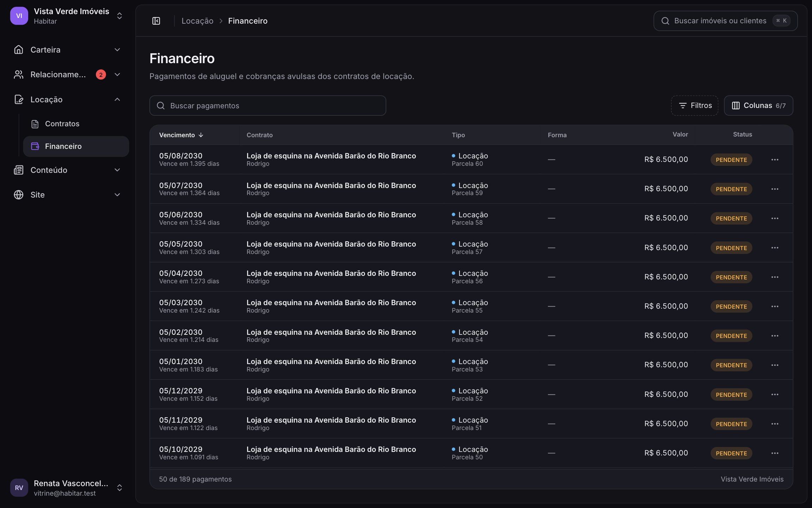Screen dimensions: 812x508
Task: Expand the Conteúdo section chevron
Action: click(x=117, y=170)
